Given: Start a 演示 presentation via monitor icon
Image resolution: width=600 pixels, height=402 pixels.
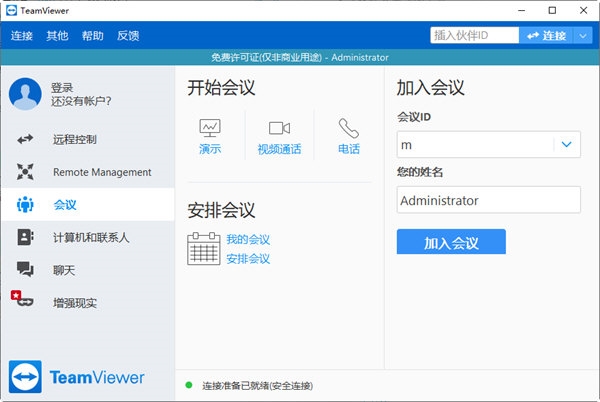Looking at the screenshot, I should (210, 128).
